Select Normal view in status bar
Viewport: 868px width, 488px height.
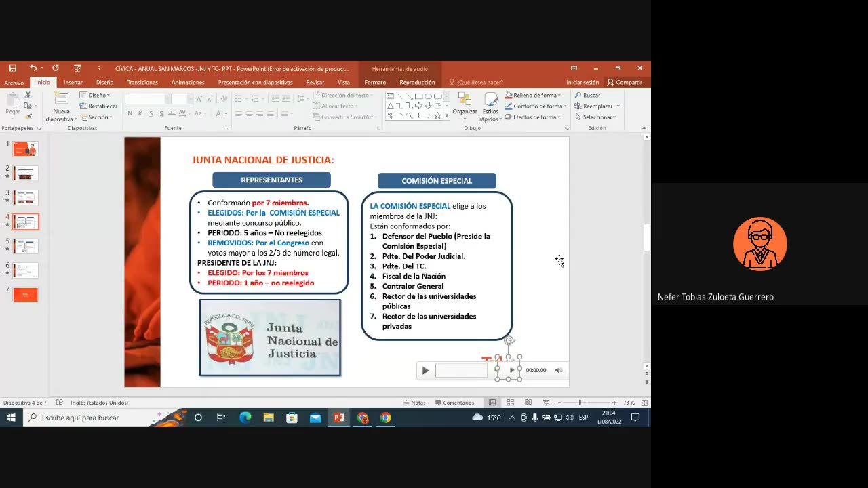492,403
